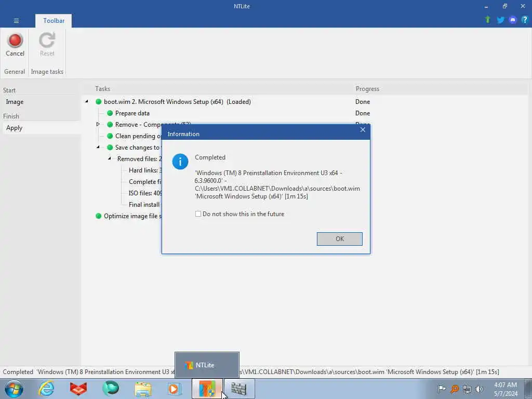Click the NTLite taskbar preview thumbnail
Image resolution: width=532 pixels, height=399 pixels.
pyautogui.click(x=207, y=365)
